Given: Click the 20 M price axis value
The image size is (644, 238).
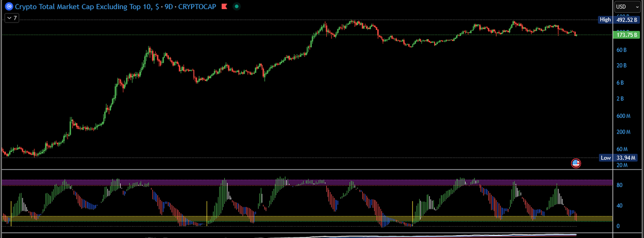Looking at the screenshot, I should tap(622, 165).
